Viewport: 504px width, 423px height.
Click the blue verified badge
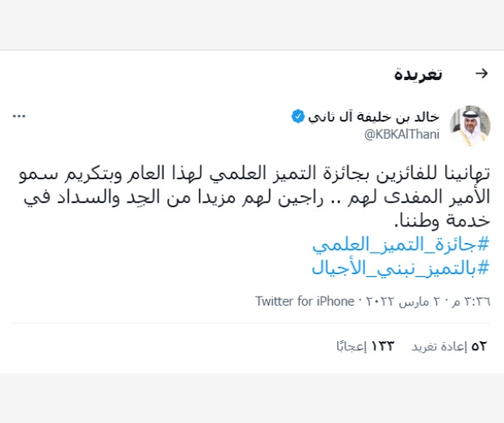click(x=297, y=116)
